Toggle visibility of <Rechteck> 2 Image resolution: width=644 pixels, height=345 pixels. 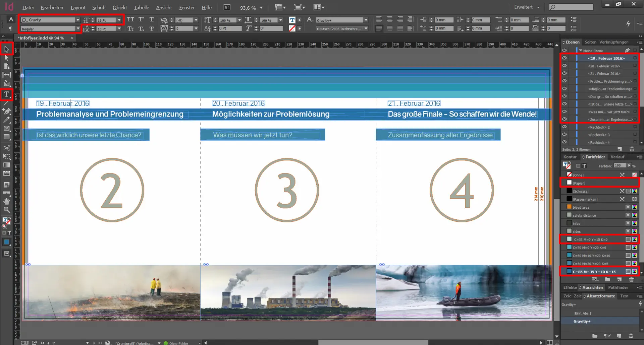pyautogui.click(x=565, y=127)
